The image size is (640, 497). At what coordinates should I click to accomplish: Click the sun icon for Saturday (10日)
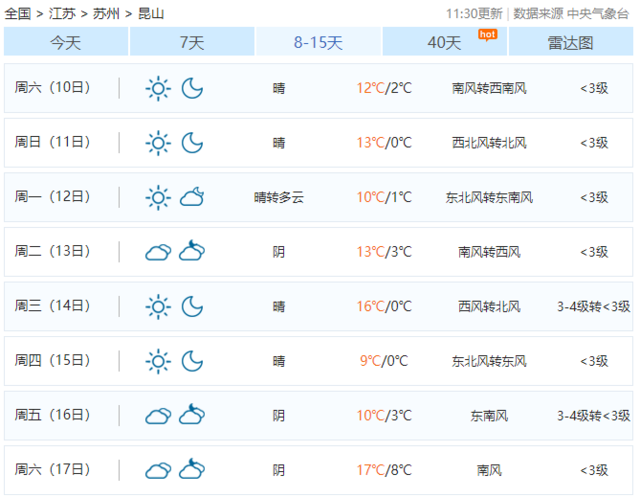click(x=158, y=88)
